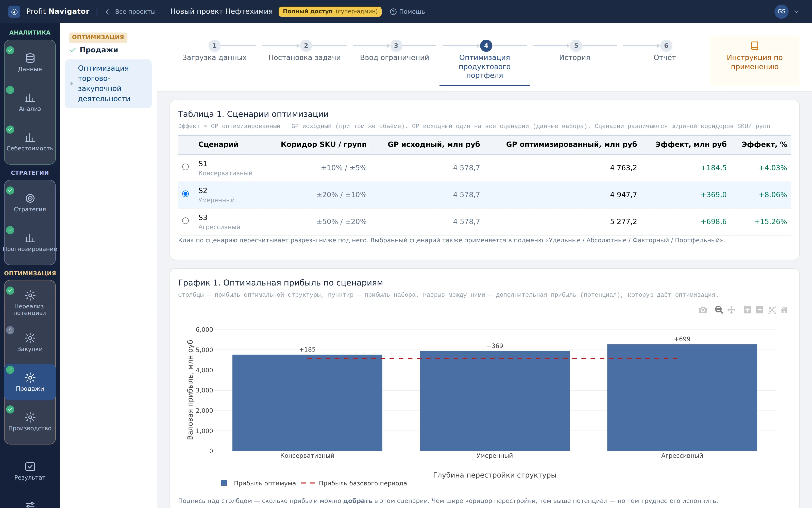
Task: Go to step 1 Загрузка данных
Action: (214, 51)
